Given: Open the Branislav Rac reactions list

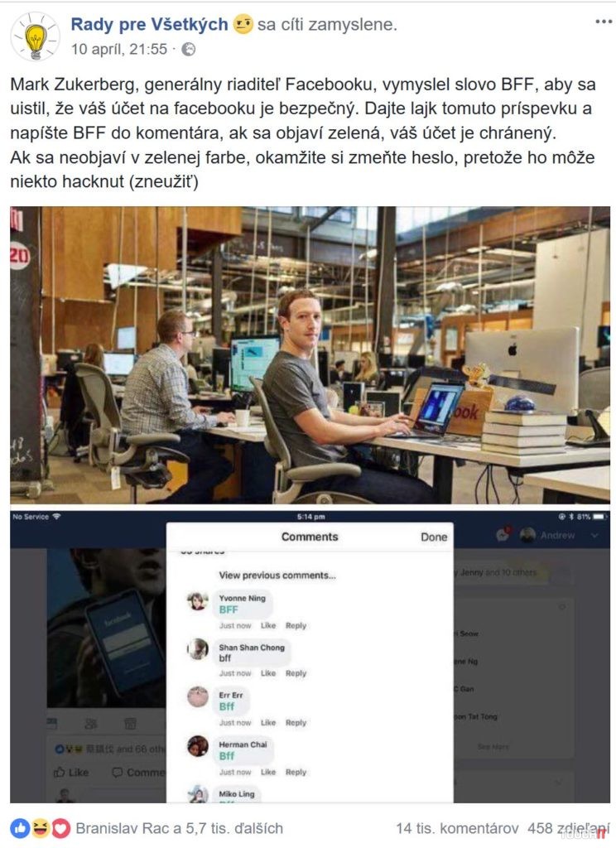Looking at the screenshot, I should point(179,828).
